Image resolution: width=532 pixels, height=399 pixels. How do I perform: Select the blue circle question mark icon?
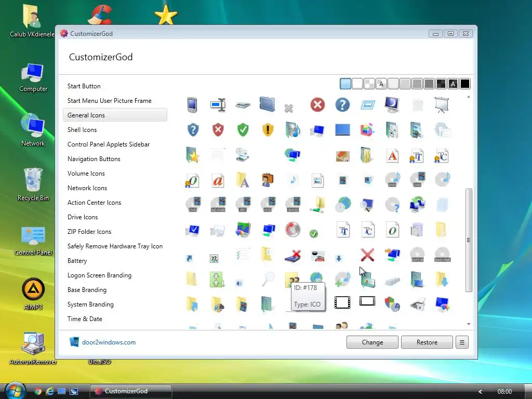coord(342,105)
